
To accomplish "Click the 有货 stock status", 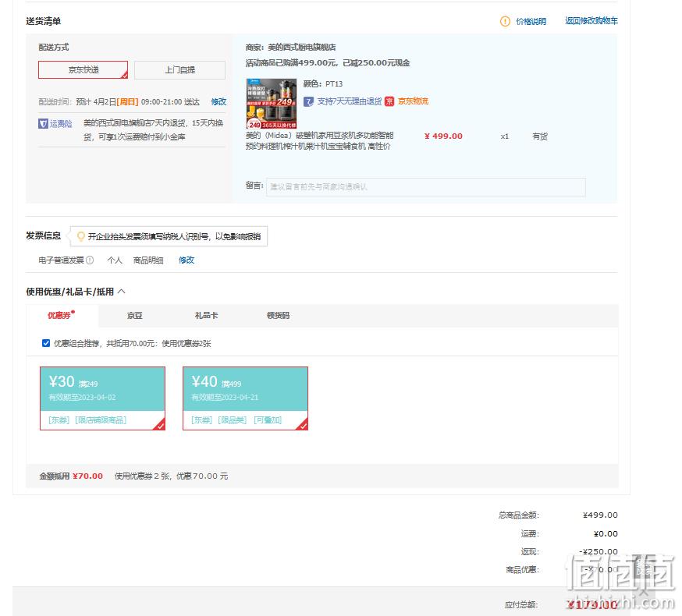I will 540,136.
